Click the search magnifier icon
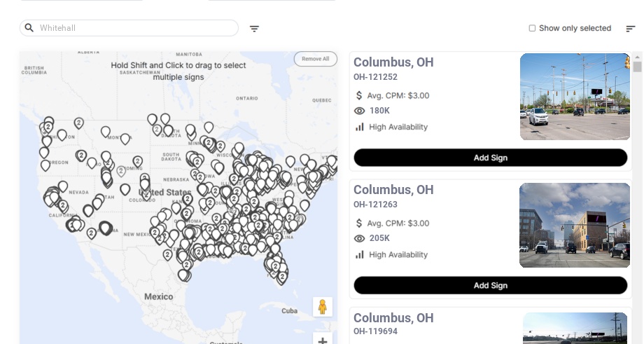644x344 pixels. [29, 28]
